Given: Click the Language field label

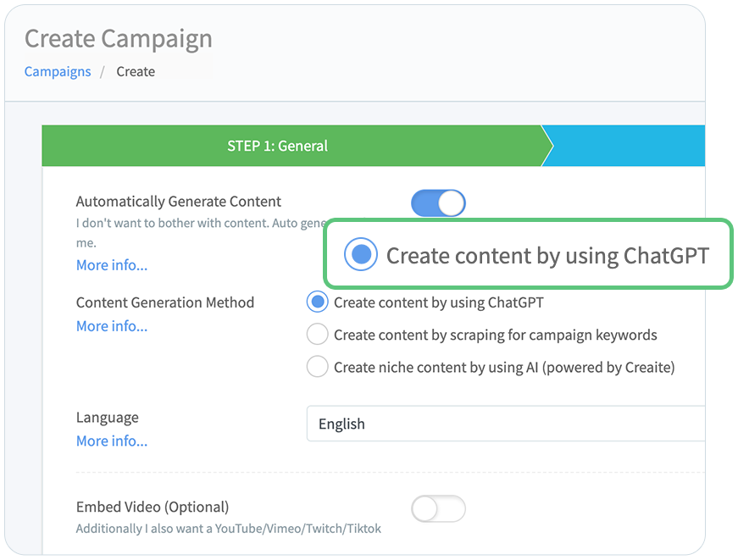Looking at the screenshot, I should pos(108,418).
